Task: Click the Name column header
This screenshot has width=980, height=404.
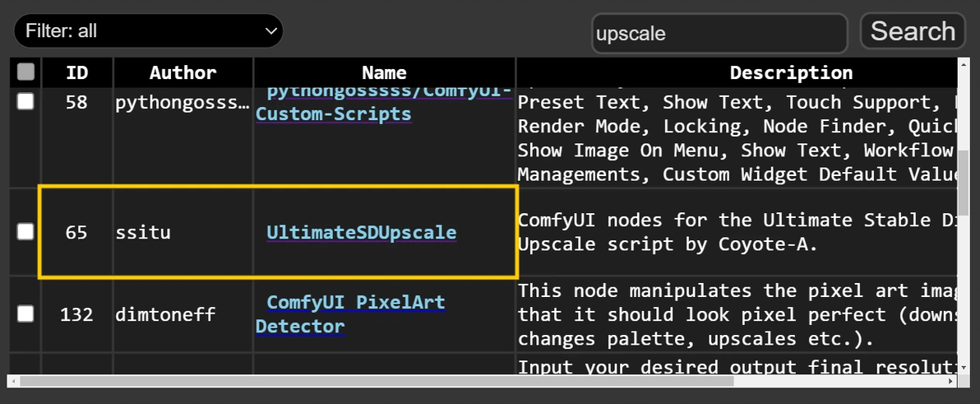Action: pos(384,72)
